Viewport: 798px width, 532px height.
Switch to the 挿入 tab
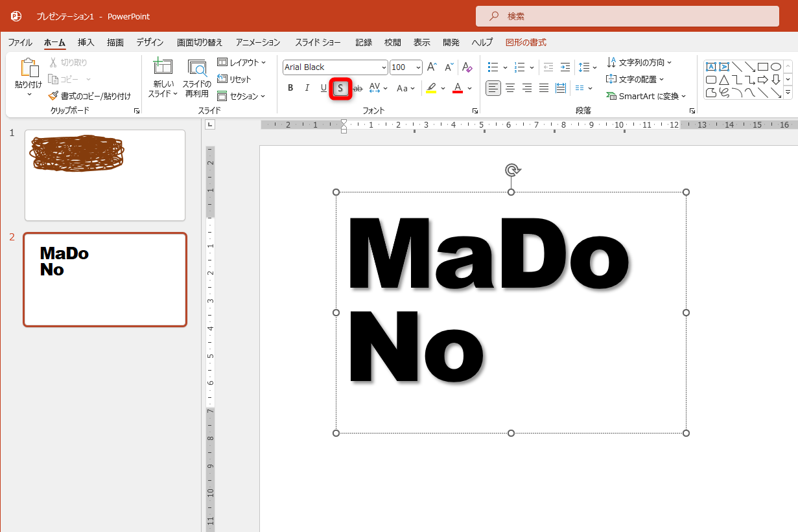86,42
